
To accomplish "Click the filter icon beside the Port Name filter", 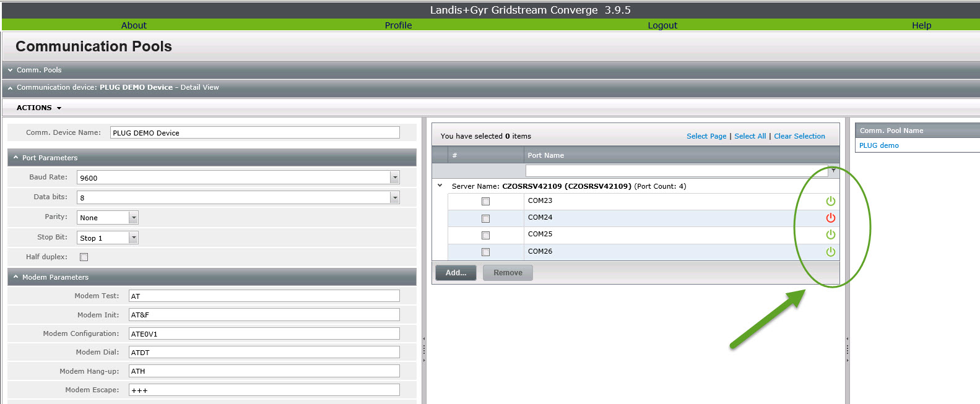I will (x=834, y=170).
